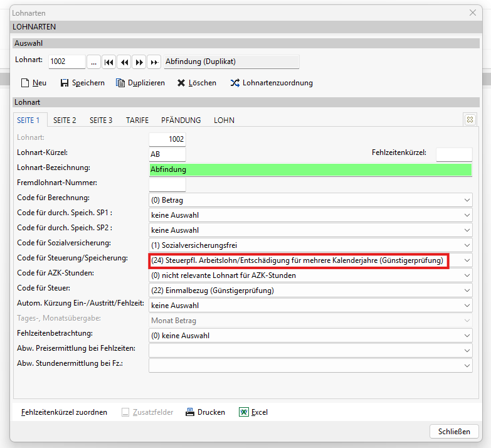491x448 pixels.
Task: Click Fehlzeitenkürzel zuordnen
Action: (64, 412)
